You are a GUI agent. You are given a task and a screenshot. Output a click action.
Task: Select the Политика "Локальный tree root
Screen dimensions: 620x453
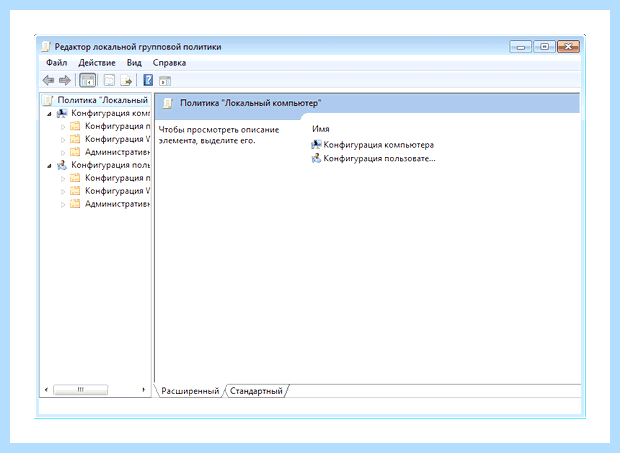(102, 100)
